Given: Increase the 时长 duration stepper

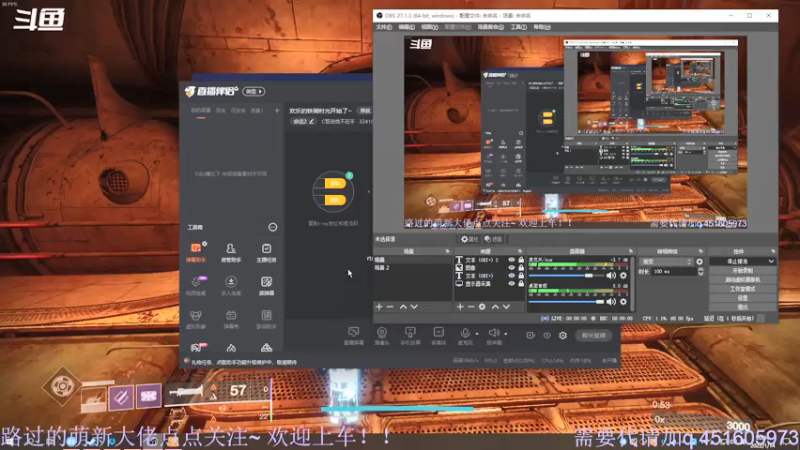Looking at the screenshot, I should click(x=701, y=270).
